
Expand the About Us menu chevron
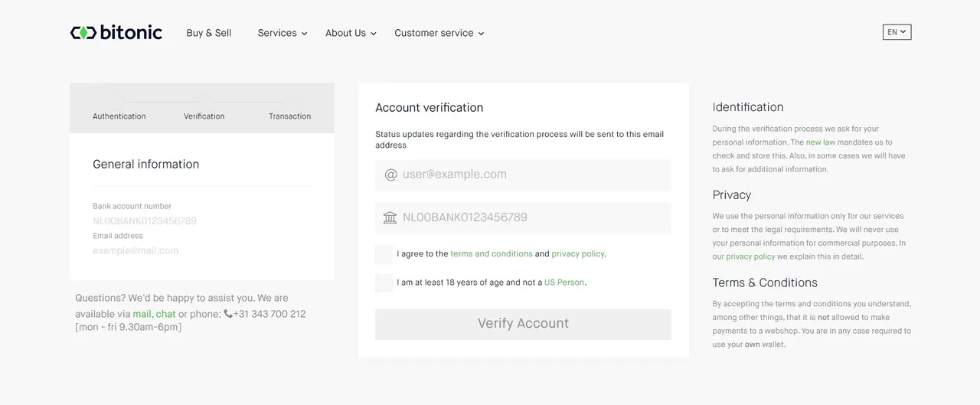pyautogui.click(x=374, y=34)
